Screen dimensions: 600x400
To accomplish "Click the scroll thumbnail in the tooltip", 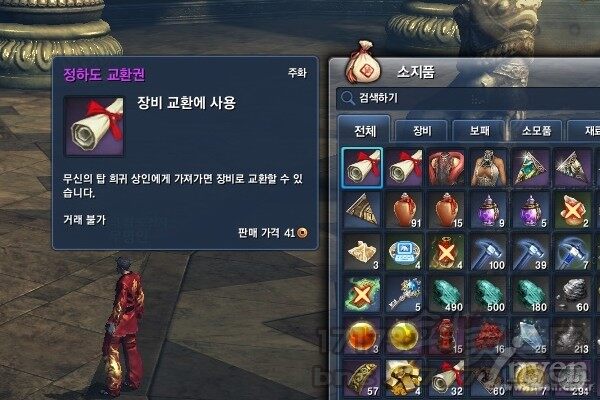I will click(95, 126).
